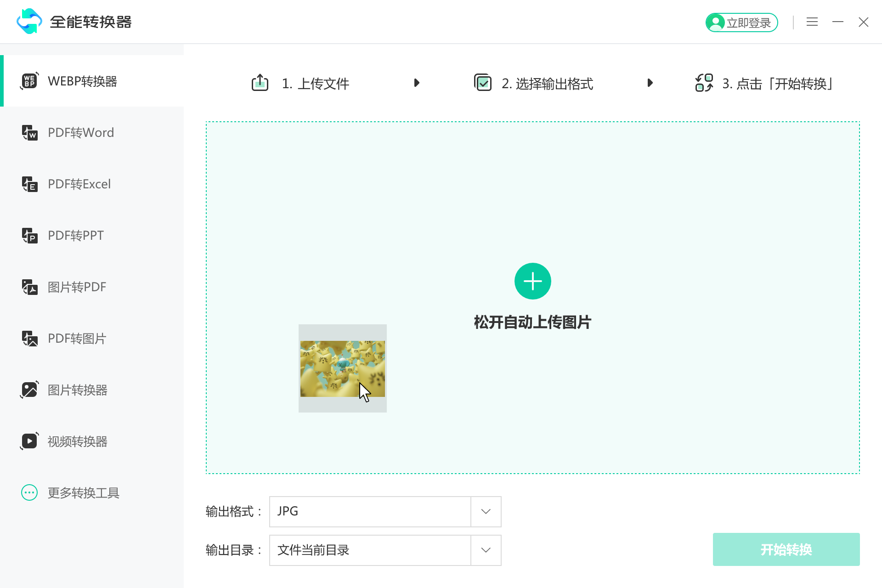
Task: Expand the 输出目录 dropdown
Action: [485, 550]
